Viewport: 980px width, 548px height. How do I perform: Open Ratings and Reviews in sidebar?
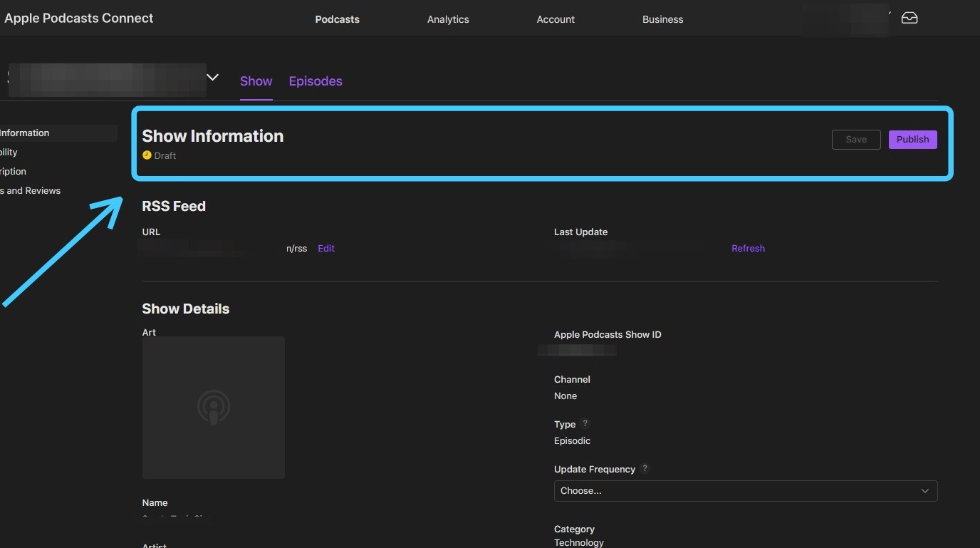click(x=31, y=191)
